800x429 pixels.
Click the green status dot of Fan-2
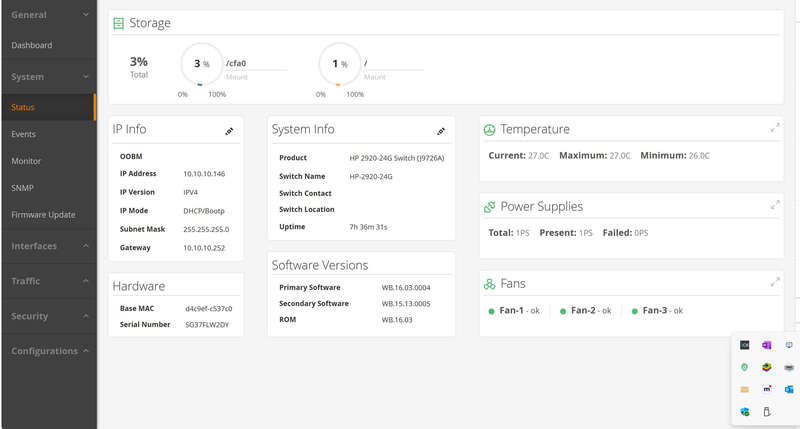point(563,311)
